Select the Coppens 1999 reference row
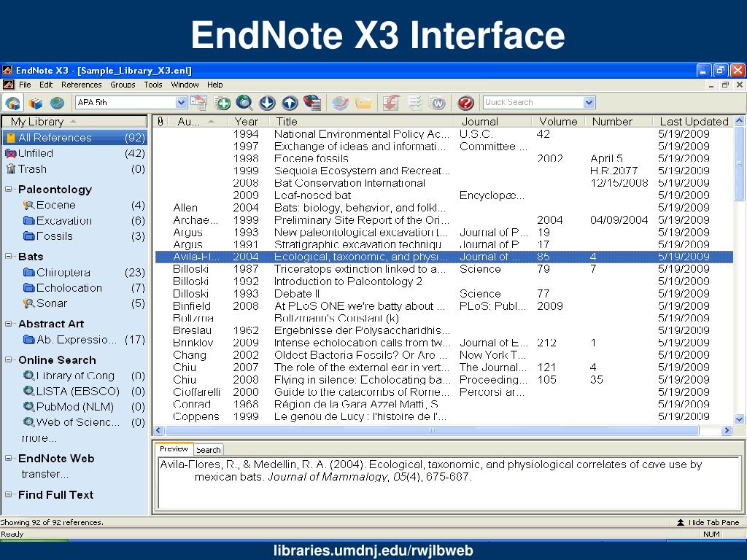Screen dimensions: 747x560 coord(444,416)
